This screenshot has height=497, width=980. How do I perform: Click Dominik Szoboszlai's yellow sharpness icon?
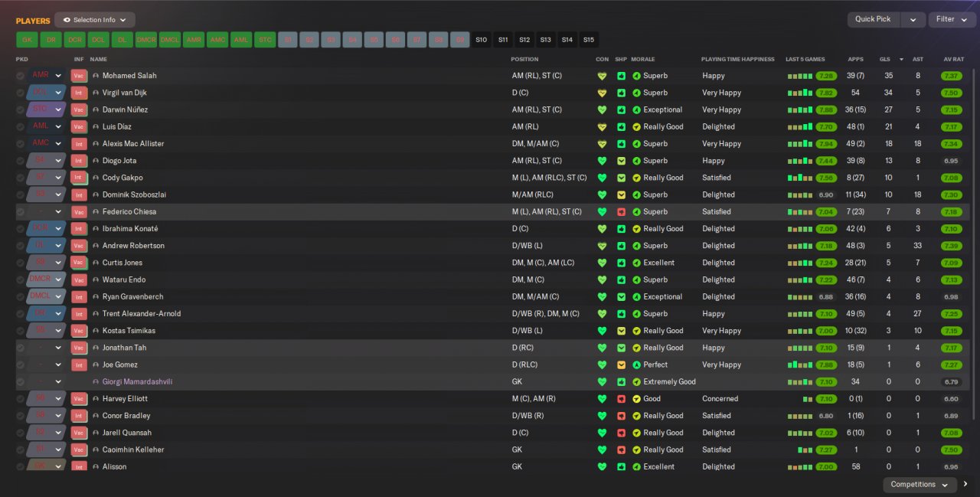[x=621, y=195]
